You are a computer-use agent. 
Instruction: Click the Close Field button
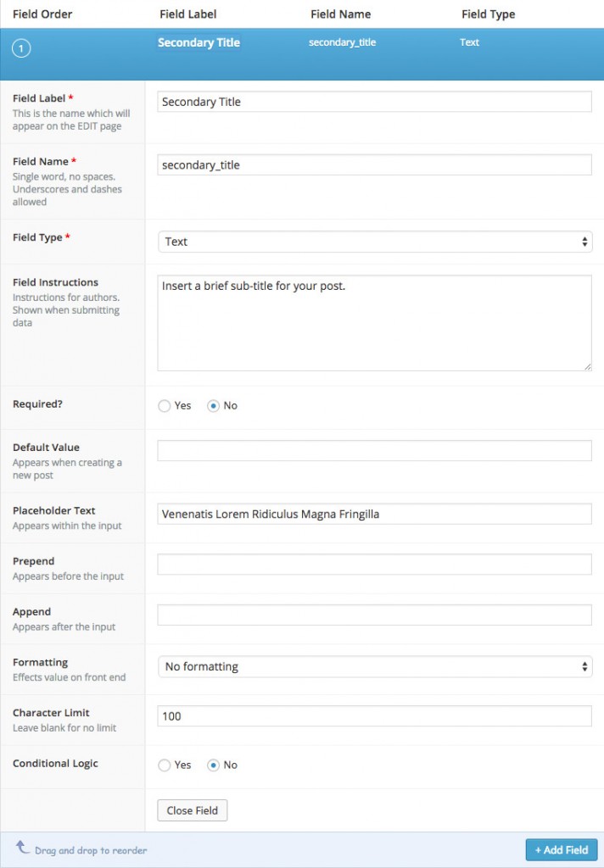(192, 810)
